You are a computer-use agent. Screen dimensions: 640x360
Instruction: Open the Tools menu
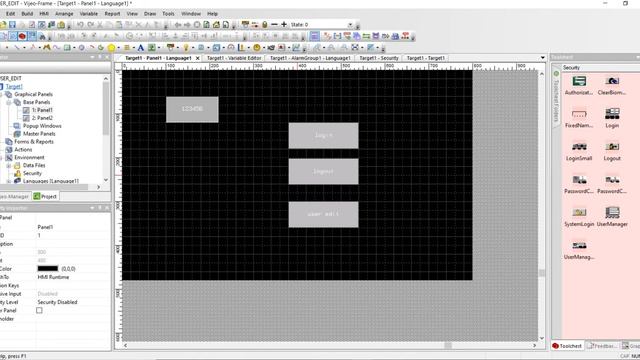(168, 13)
